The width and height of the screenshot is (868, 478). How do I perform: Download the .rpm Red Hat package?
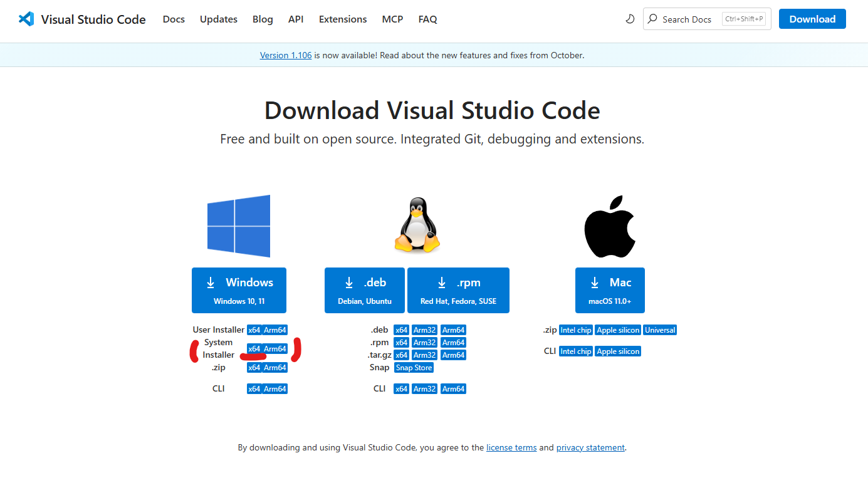pyautogui.click(x=458, y=290)
